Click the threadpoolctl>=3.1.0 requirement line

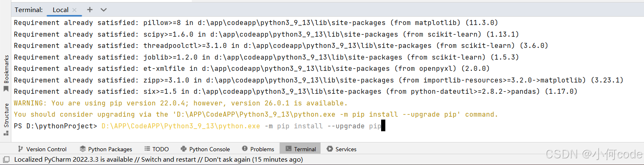pyautogui.click(x=281, y=45)
